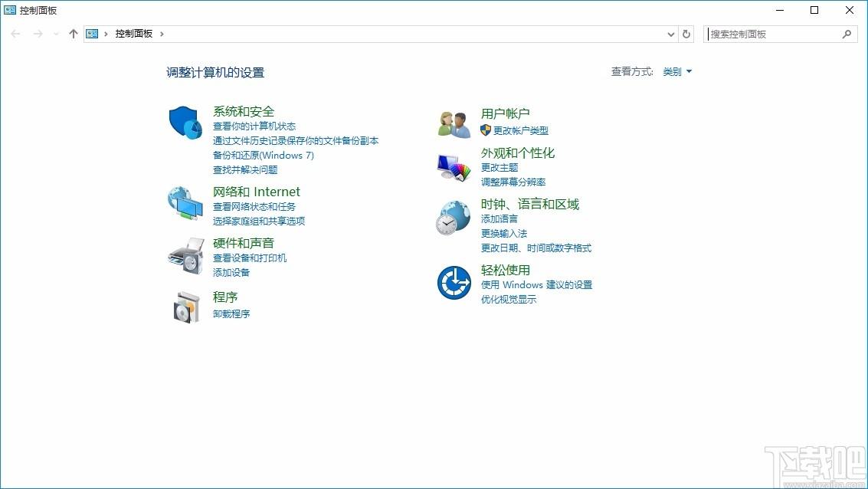The image size is (868, 489).
Task: Open 时钟、语言和区域 category heading
Action: tap(530, 205)
